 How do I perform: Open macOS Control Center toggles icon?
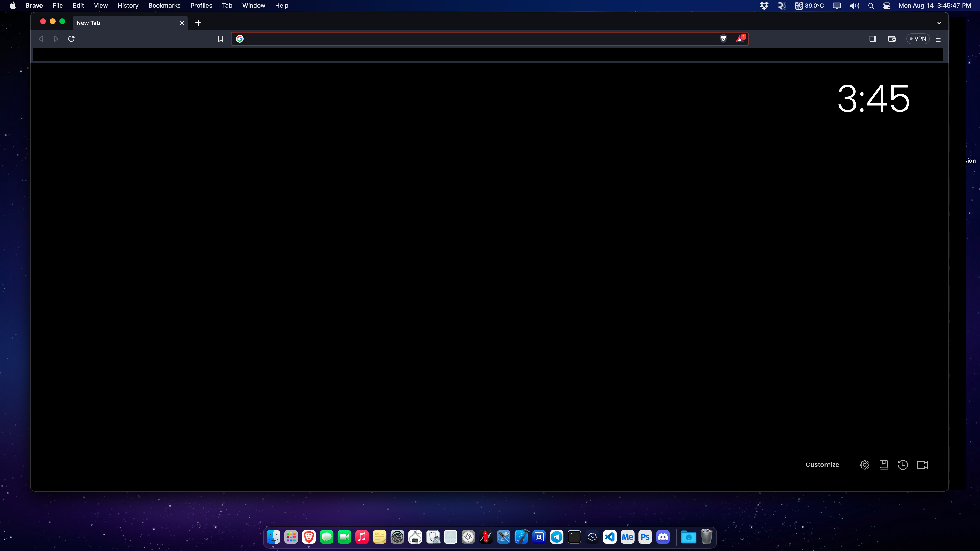(886, 6)
